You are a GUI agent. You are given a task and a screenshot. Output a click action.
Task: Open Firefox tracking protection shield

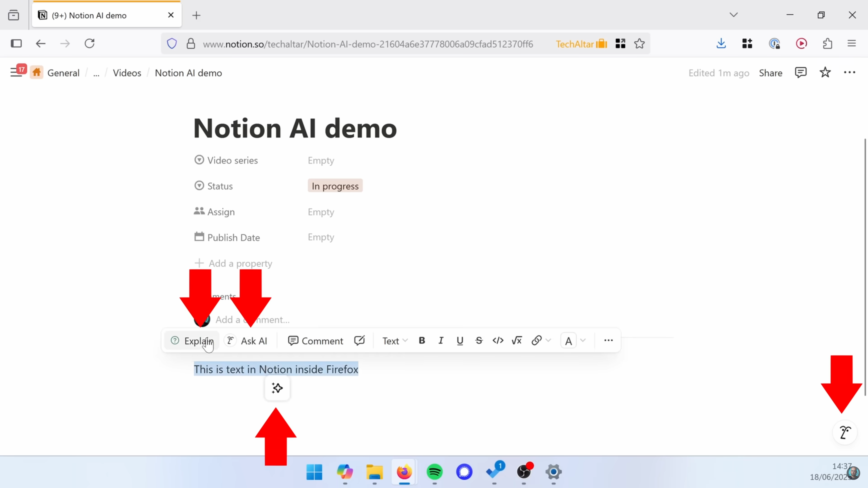(x=172, y=43)
